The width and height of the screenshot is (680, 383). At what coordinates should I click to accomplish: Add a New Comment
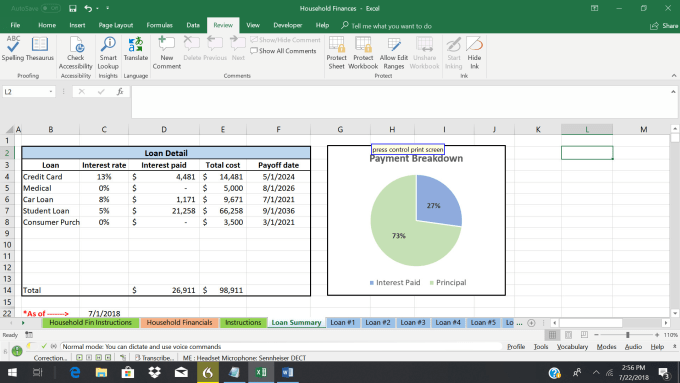(x=167, y=53)
